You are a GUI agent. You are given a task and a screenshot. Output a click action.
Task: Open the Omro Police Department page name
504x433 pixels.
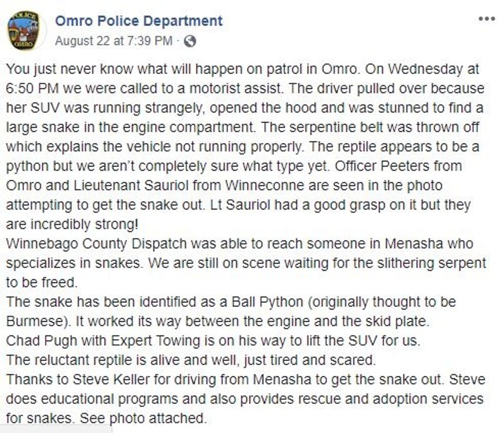coord(139,21)
